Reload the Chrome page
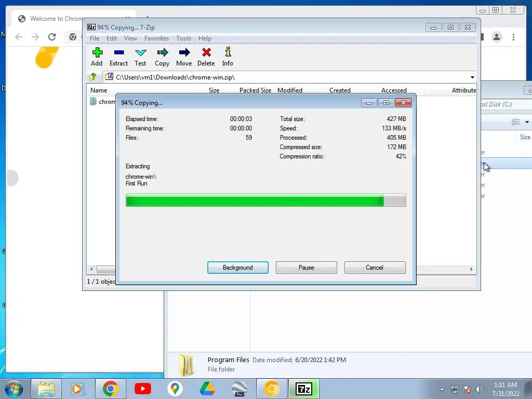Viewport: 532px width, 399px height. point(52,37)
